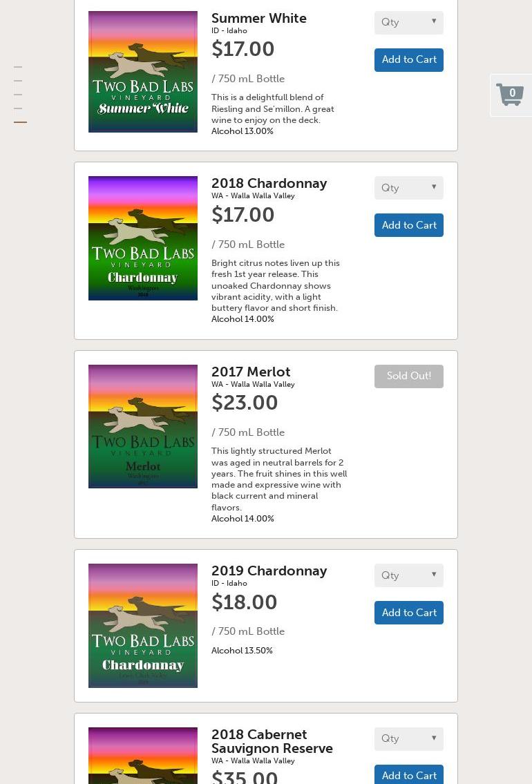This screenshot has width=532, height=784.
Task: Open Qty dropdown for Summer White
Action: pyautogui.click(x=409, y=22)
